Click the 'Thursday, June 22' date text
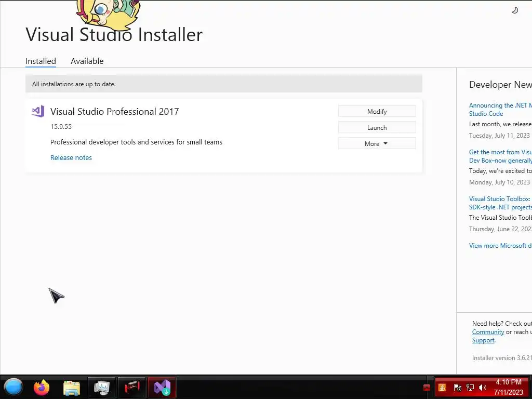 coord(500,229)
